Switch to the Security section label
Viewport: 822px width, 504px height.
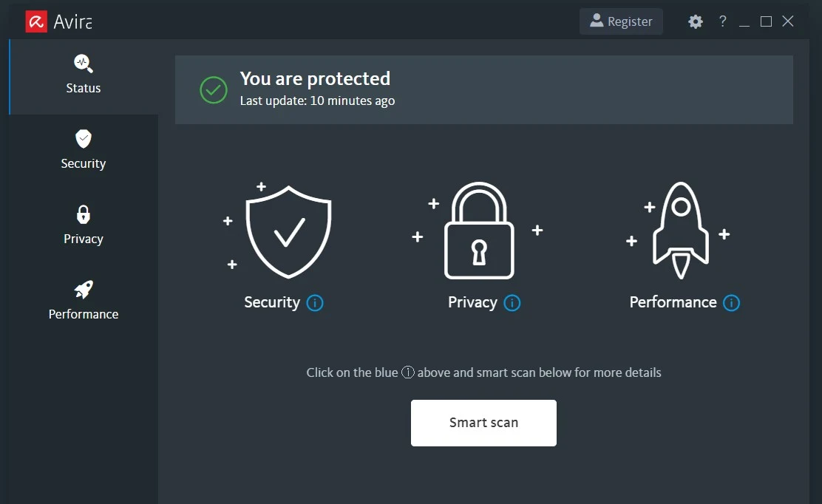point(83,163)
